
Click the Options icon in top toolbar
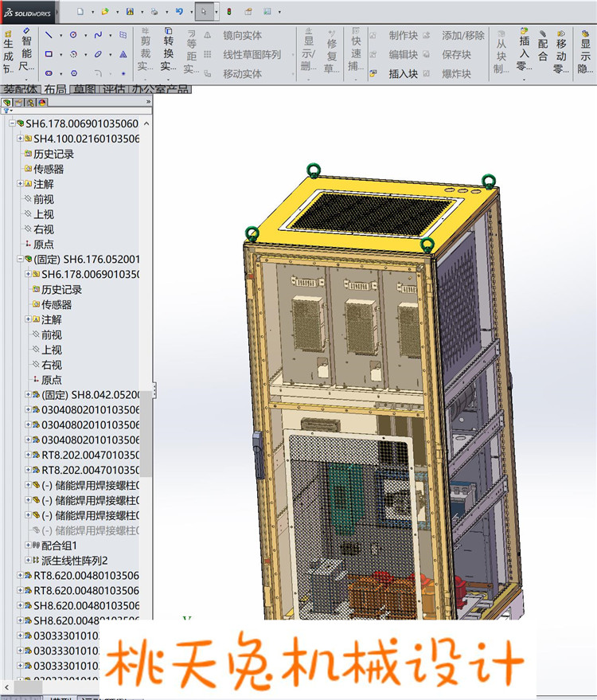click(267, 12)
